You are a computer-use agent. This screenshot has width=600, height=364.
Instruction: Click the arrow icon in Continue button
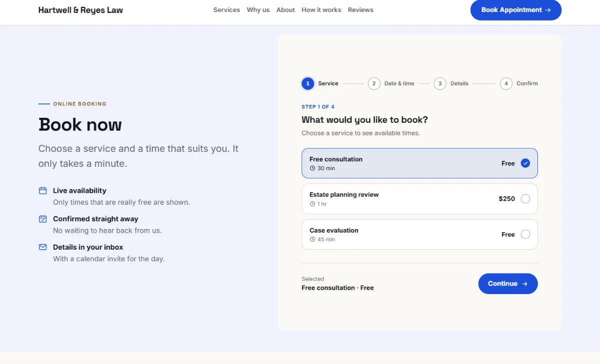pos(524,284)
